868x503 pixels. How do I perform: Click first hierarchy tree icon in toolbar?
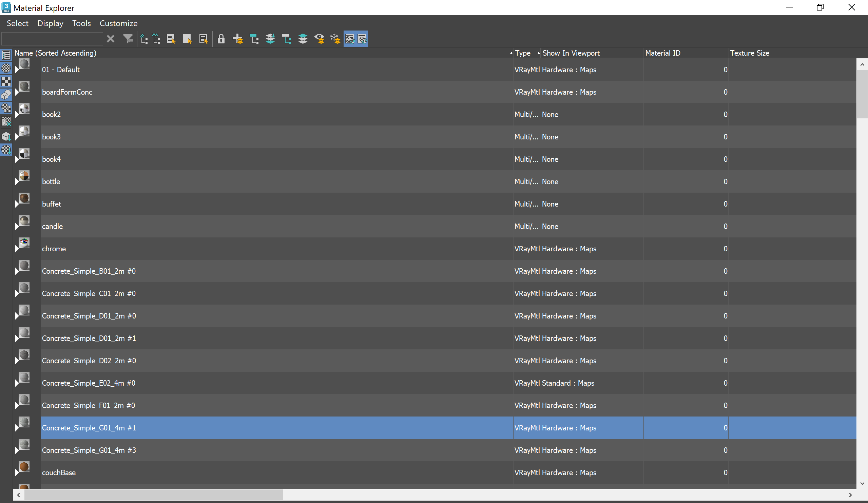point(144,39)
